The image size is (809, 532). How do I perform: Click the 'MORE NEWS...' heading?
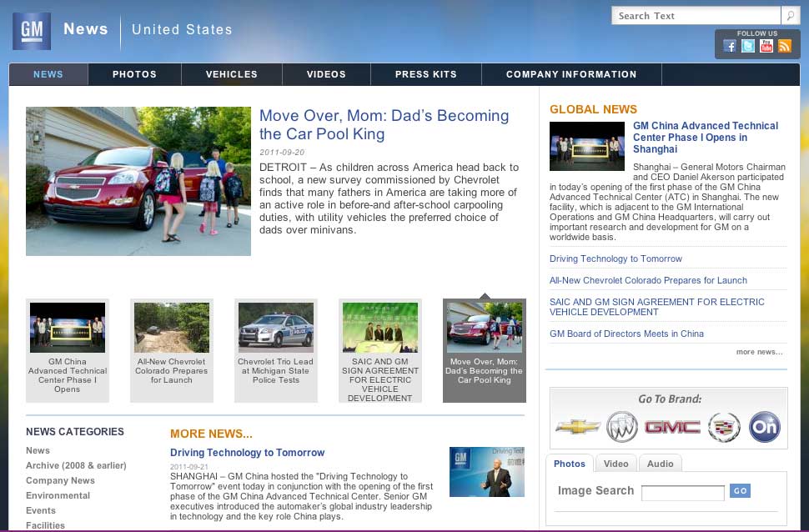coord(212,434)
